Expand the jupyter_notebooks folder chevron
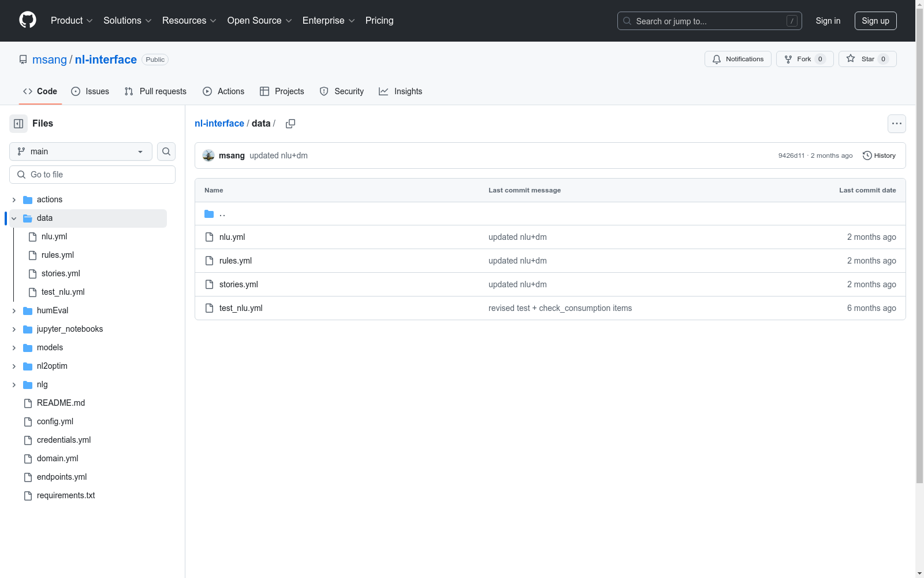The width and height of the screenshot is (924, 578). click(14, 329)
